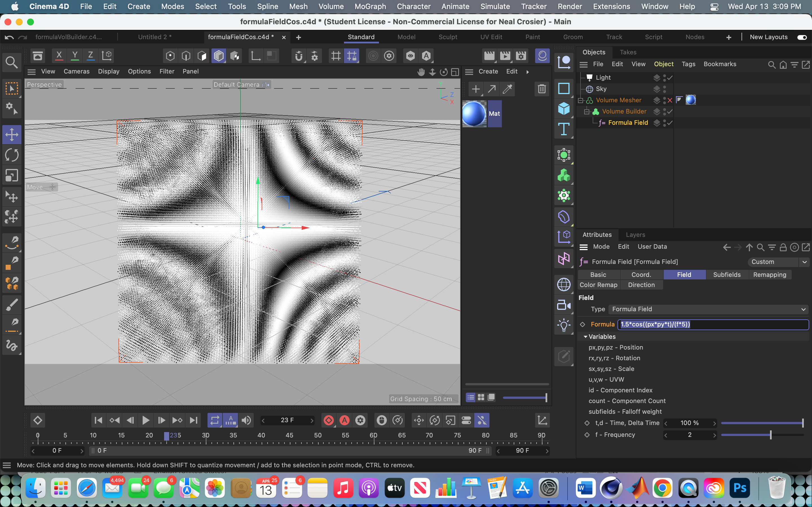Click the Text spline tool icon
The image size is (812, 507).
coord(564,129)
